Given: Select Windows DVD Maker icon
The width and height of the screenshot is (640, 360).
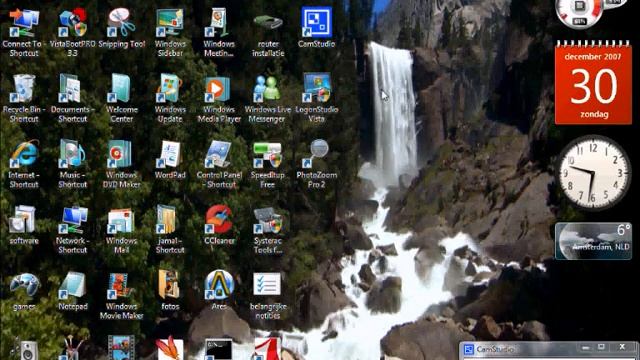Looking at the screenshot, I should (121, 154).
